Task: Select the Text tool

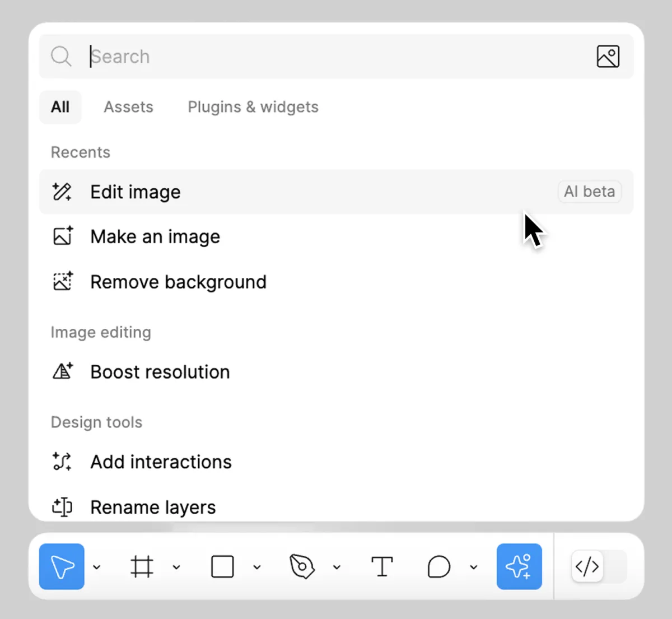Action: click(382, 566)
